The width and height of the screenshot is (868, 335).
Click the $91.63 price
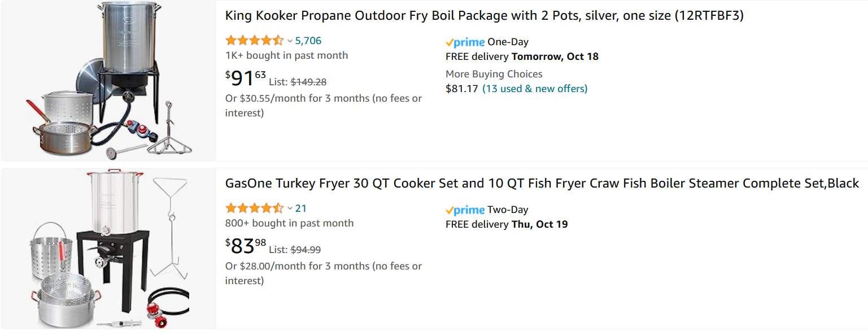(x=246, y=78)
